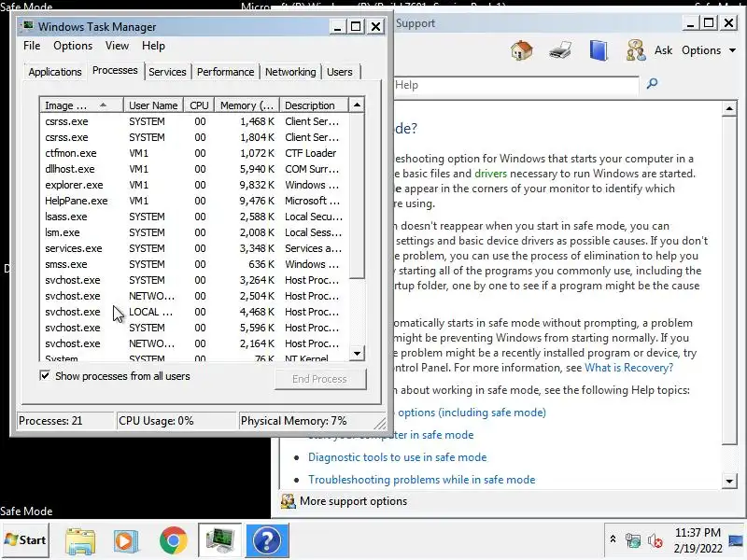Click the Task Manager resize grip
Viewport: 747px width, 560px height.
point(380,423)
